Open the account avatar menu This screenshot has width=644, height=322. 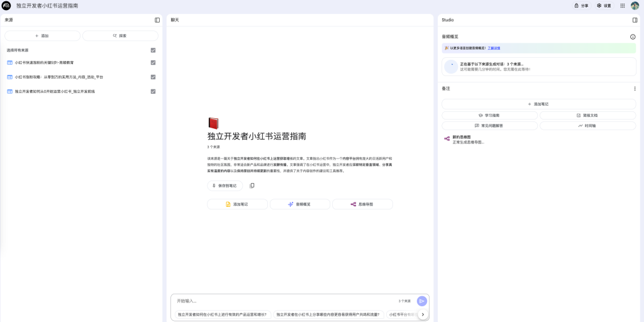(635, 6)
